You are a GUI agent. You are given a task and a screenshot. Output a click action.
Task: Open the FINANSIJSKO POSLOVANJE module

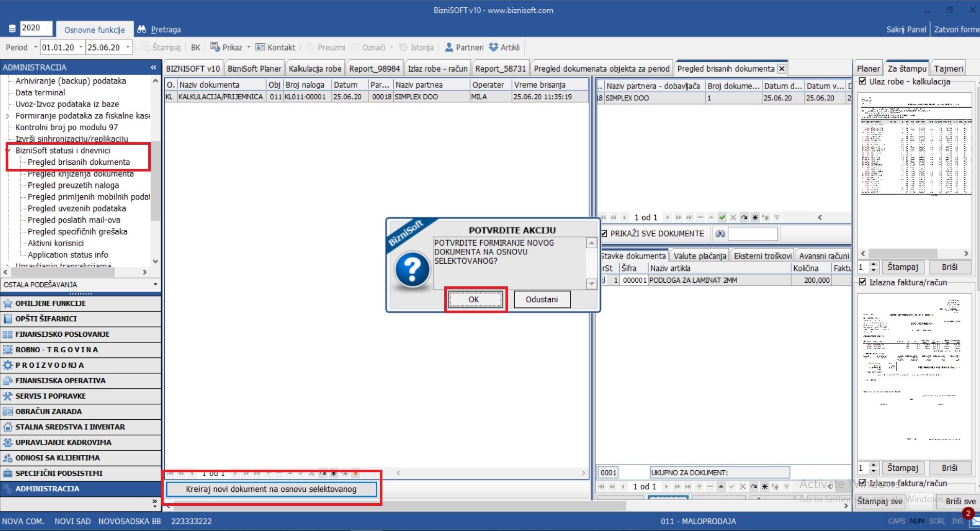pos(81,334)
